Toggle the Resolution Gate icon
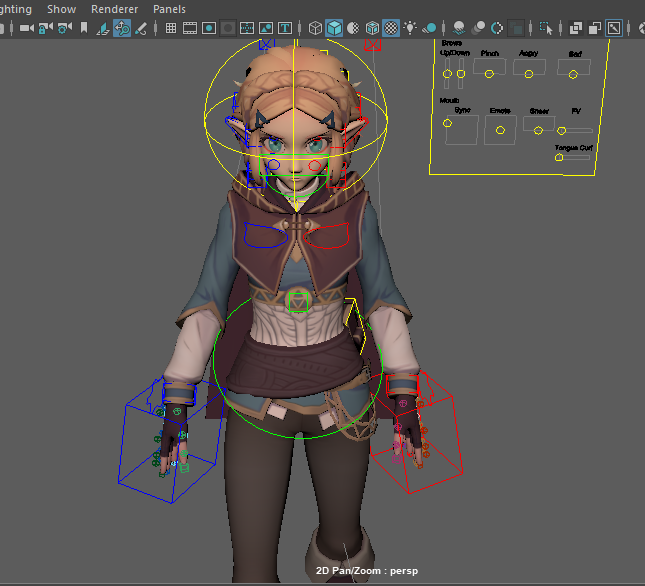The width and height of the screenshot is (645, 586). pyautogui.click(x=209, y=28)
